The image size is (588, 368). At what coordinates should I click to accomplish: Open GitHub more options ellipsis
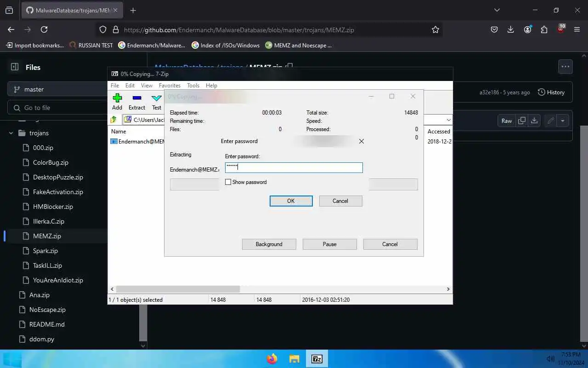click(x=565, y=67)
